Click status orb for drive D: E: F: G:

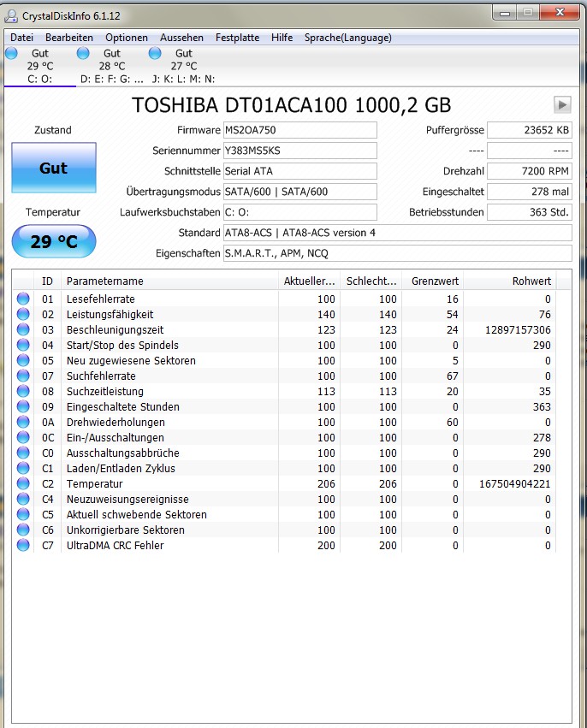point(83,53)
